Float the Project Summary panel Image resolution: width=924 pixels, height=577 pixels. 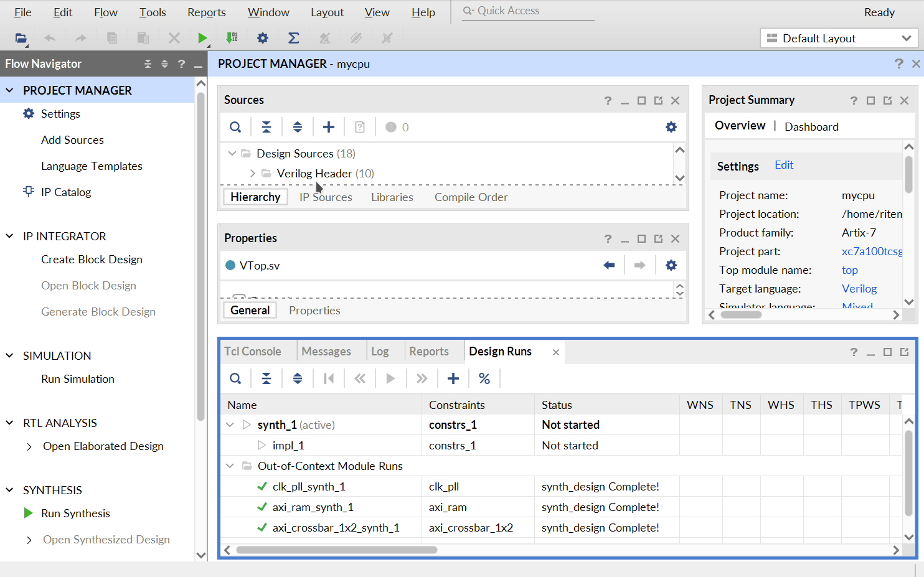tap(887, 100)
